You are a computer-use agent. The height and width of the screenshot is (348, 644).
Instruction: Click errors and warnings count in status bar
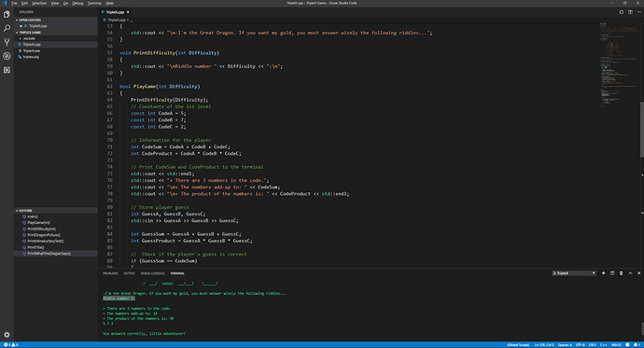[10, 344]
